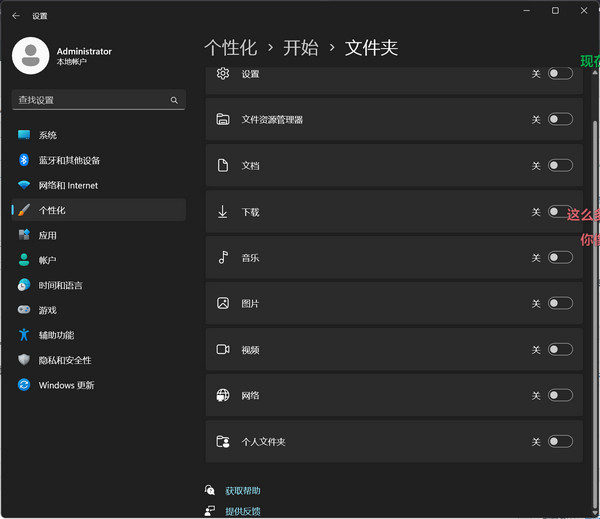Click the Windows 更新 sync icon

[24, 385]
